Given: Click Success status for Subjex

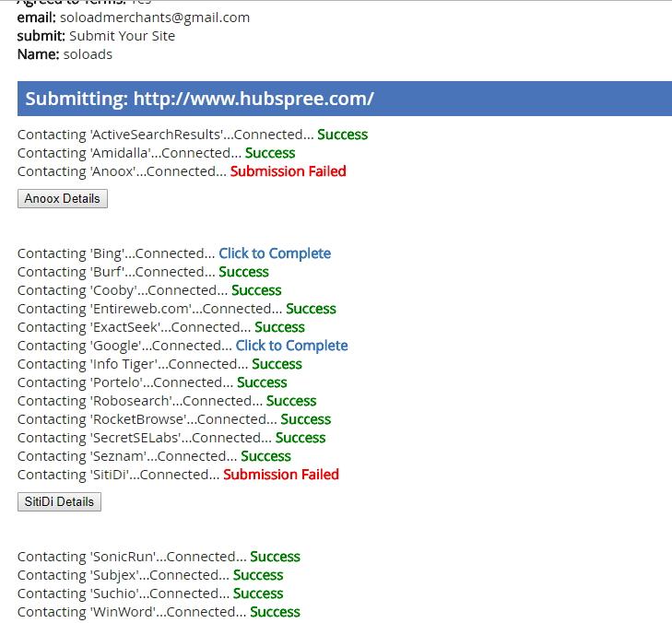Looking at the screenshot, I should point(258,575).
